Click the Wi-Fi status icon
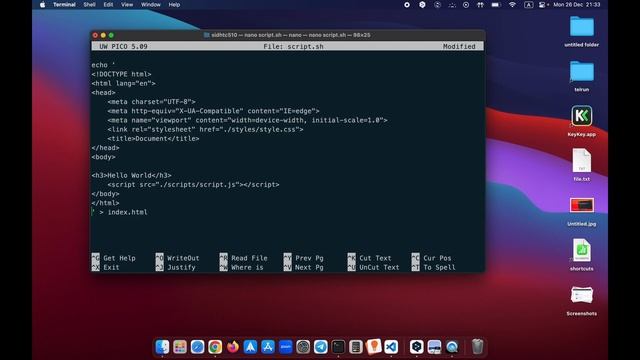640x360 pixels. 512,4
